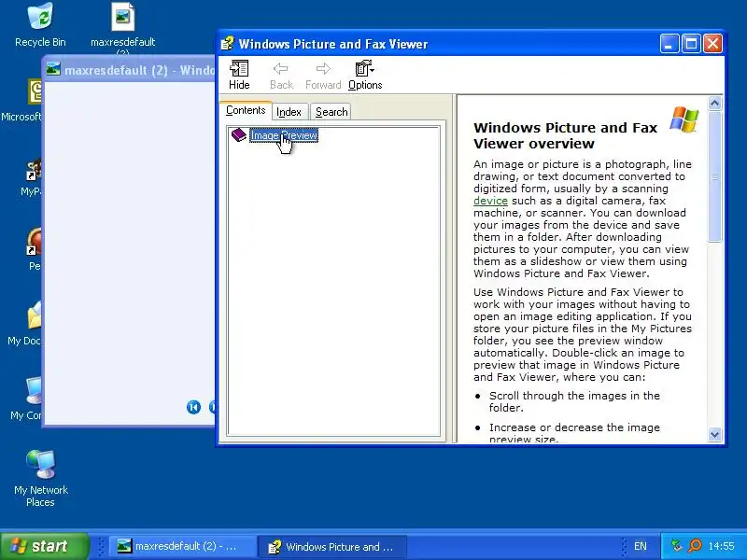Click the Hide toolbar button
Viewport: 747px width, 560px height.
click(239, 75)
